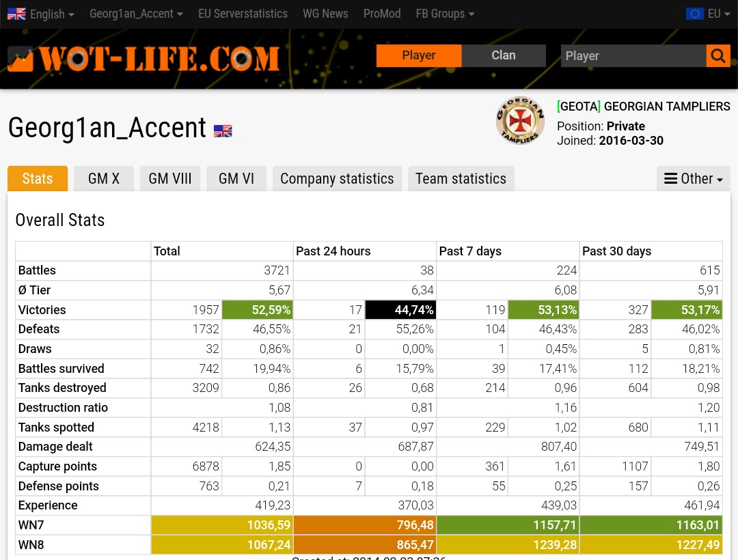Click the orange search magnifier icon
The width and height of the screenshot is (738, 560).
coord(717,56)
